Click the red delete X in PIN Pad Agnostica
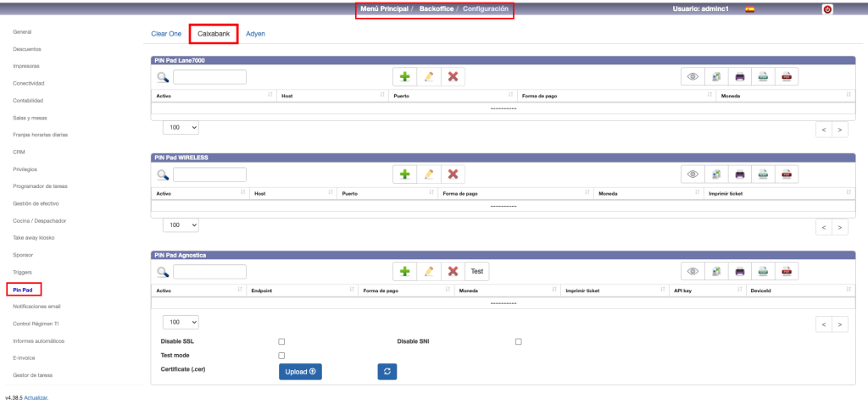 453,272
